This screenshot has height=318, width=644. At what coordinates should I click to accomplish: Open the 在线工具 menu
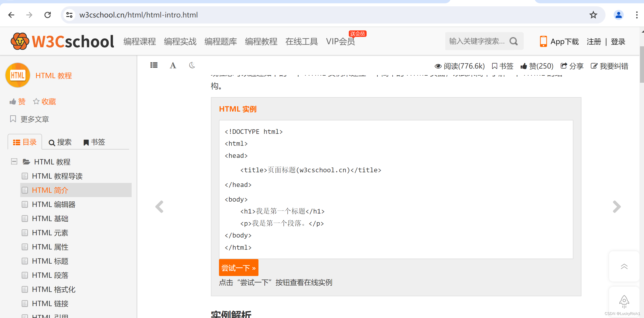(302, 41)
